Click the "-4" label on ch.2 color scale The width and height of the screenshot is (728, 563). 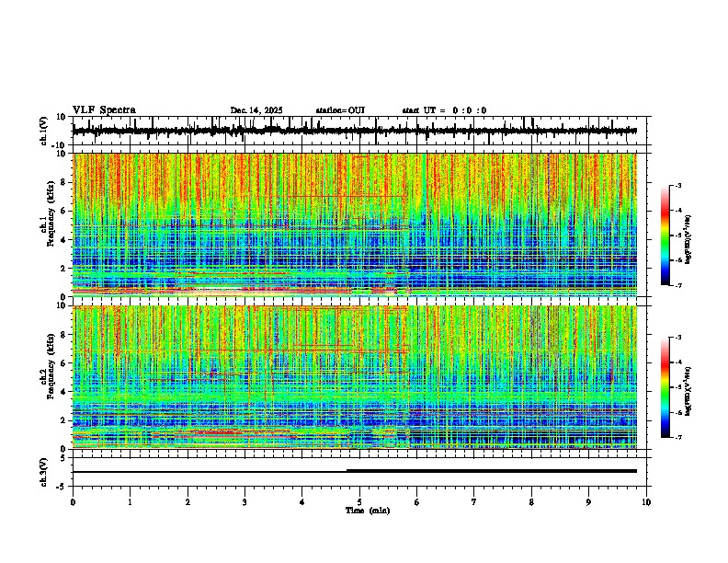tap(677, 362)
